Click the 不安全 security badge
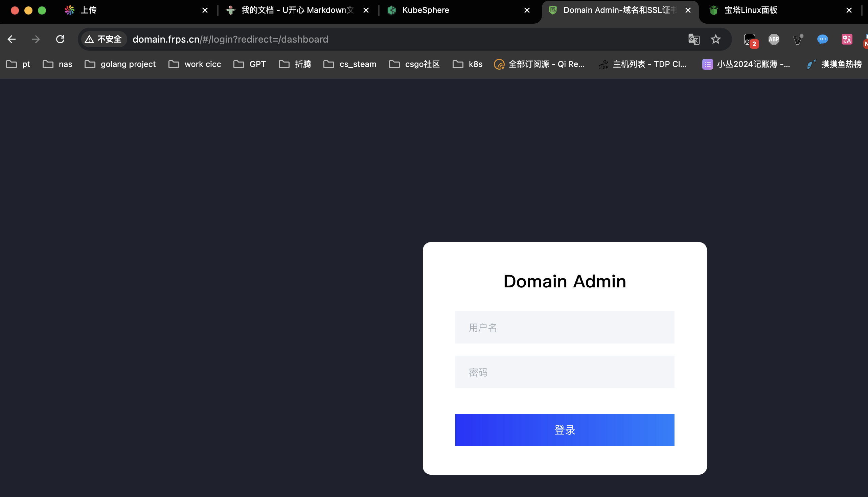 (x=102, y=39)
